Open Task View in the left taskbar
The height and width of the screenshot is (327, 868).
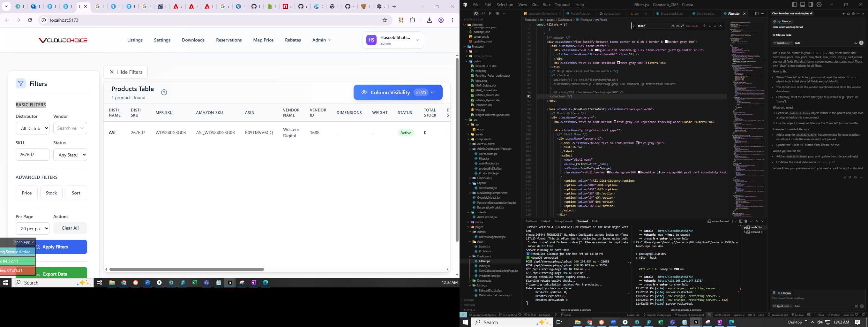coord(99,283)
